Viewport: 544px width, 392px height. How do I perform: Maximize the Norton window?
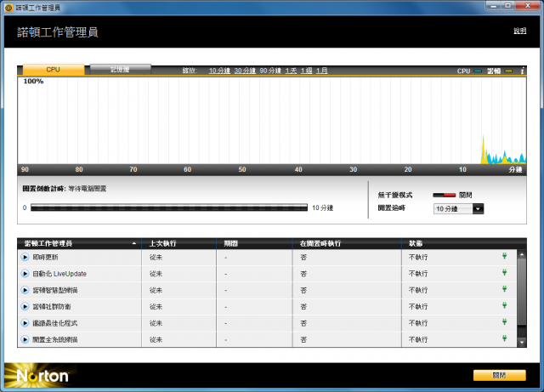click(x=507, y=6)
